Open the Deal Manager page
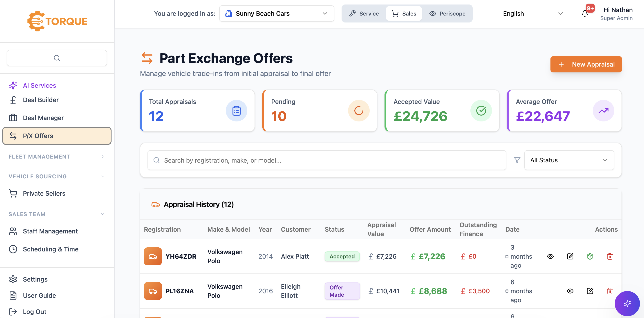 point(57,118)
